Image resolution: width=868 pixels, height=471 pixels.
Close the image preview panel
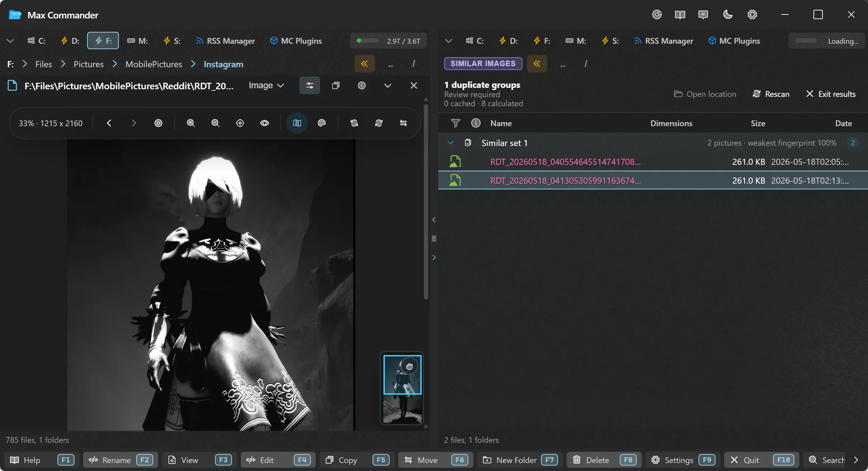414,86
